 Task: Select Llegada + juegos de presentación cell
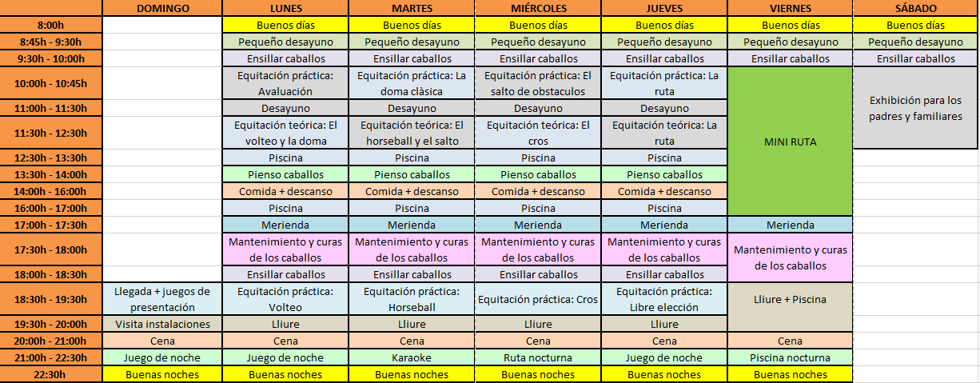[162, 299]
